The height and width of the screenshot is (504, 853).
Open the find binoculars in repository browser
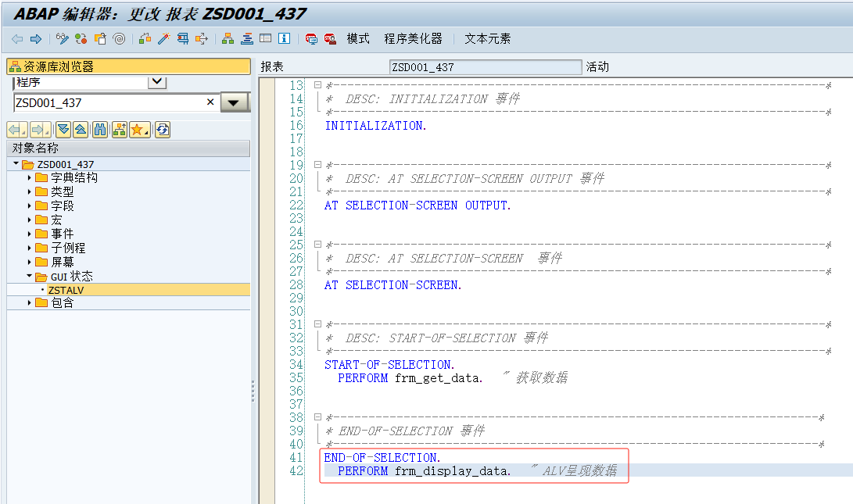pyautogui.click(x=101, y=130)
